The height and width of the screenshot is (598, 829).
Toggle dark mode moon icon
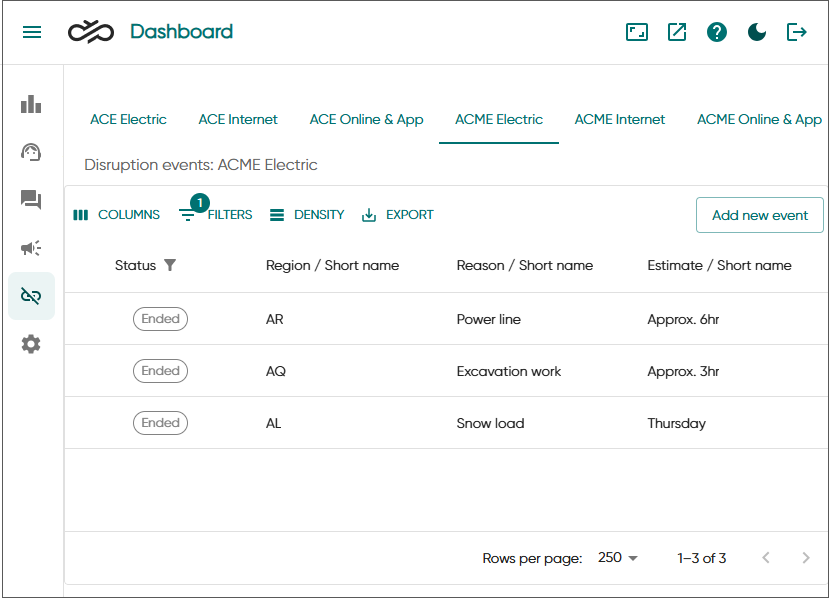(757, 32)
